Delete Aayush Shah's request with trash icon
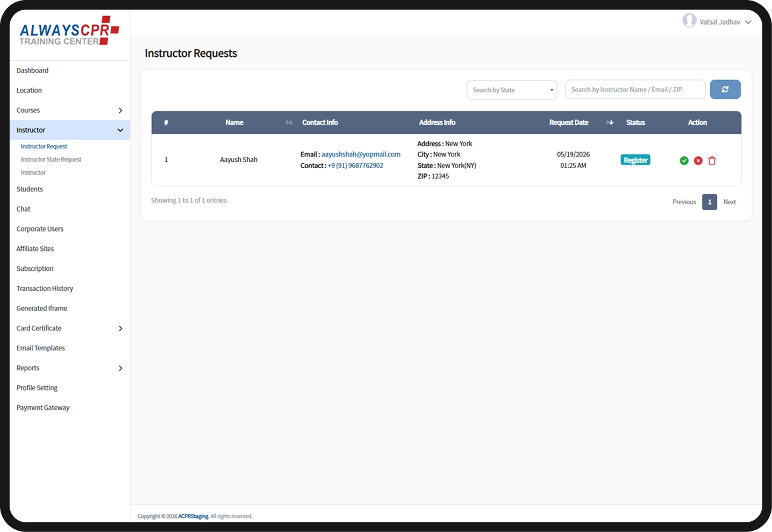Viewport: 772px width, 532px height. (x=712, y=161)
